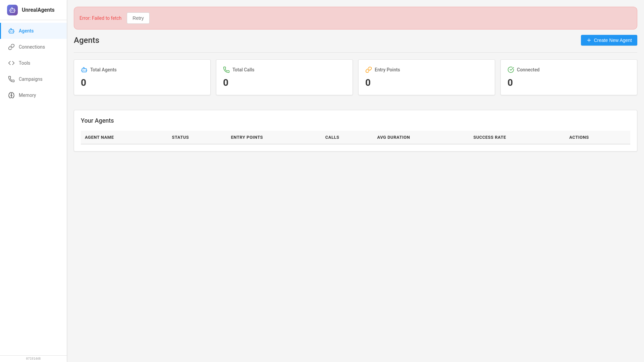The height and width of the screenshot is (362, 644).
Task: Click the Connected card label
Action: coord(528,70)
